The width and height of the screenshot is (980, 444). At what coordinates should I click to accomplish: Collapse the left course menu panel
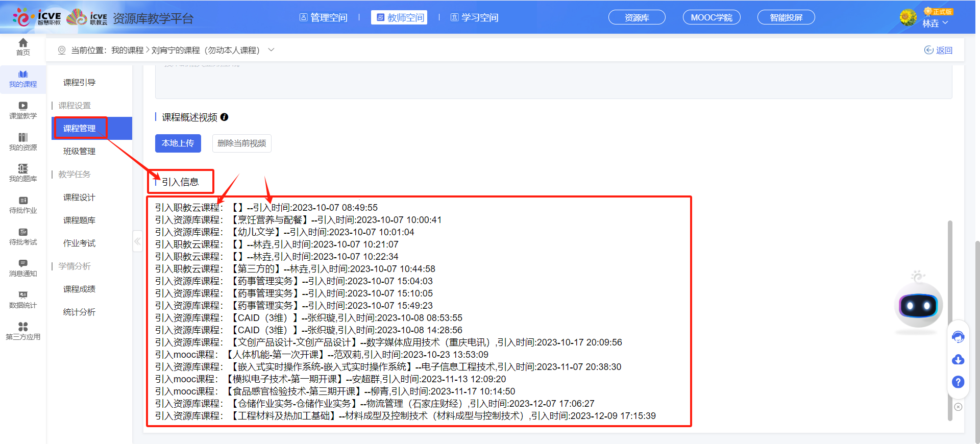[x=137, y=241]
